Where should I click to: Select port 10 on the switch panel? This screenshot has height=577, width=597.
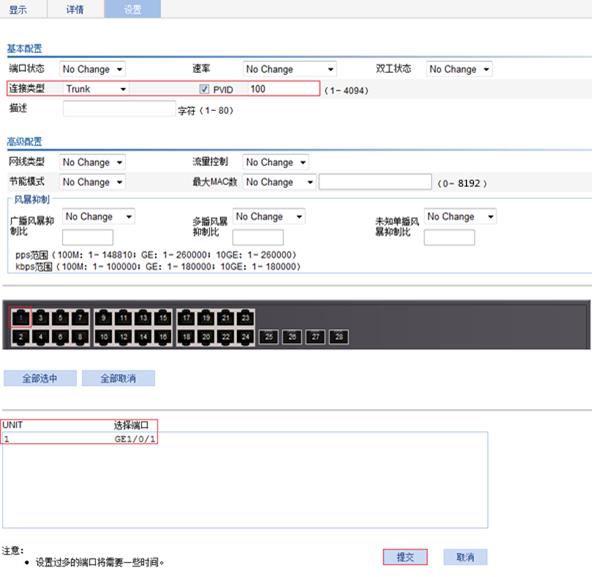pos(104,337)
